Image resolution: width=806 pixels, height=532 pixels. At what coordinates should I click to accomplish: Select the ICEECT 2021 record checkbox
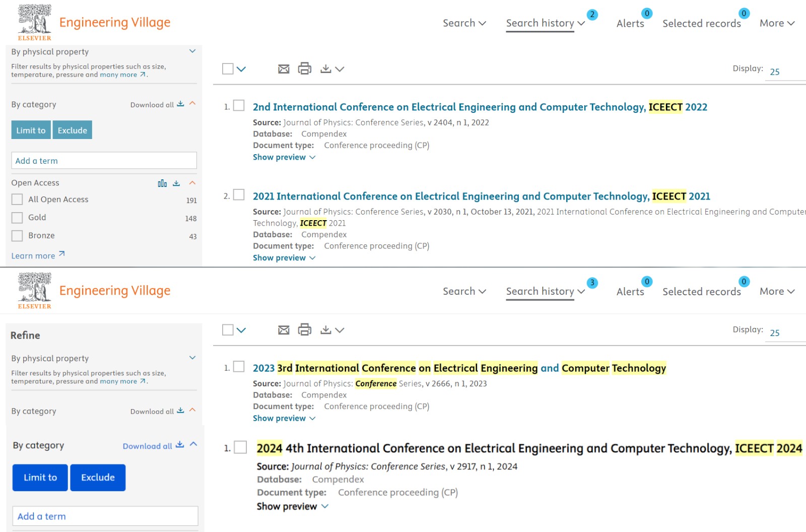click(239, 194)
